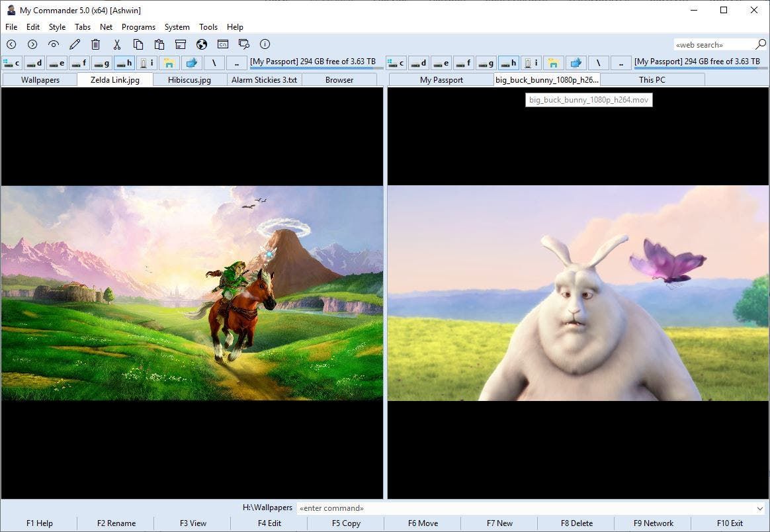The image size is (770, 532).
Task: Click the archive box icon in toolbar
Action: pos(180,44)
